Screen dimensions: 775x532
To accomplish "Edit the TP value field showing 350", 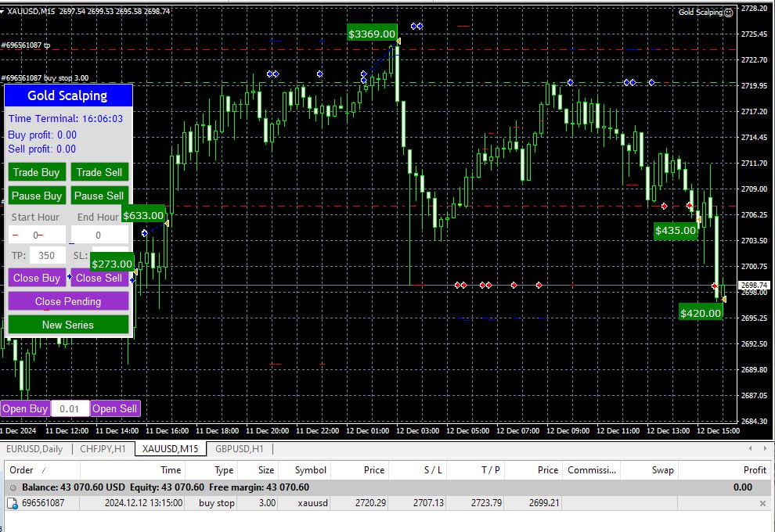I will point(47,255).
